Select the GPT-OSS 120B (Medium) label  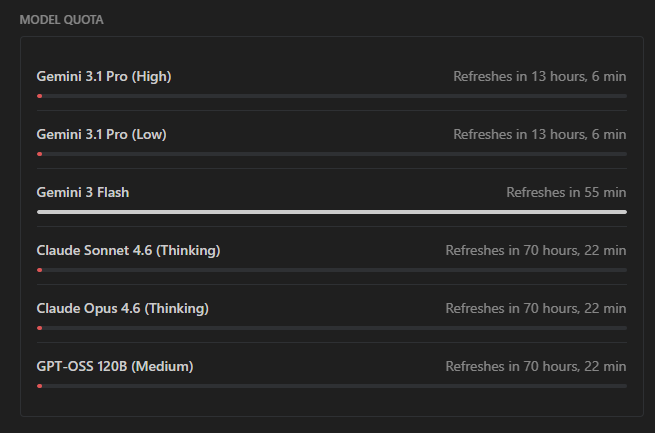pos(115,366)
